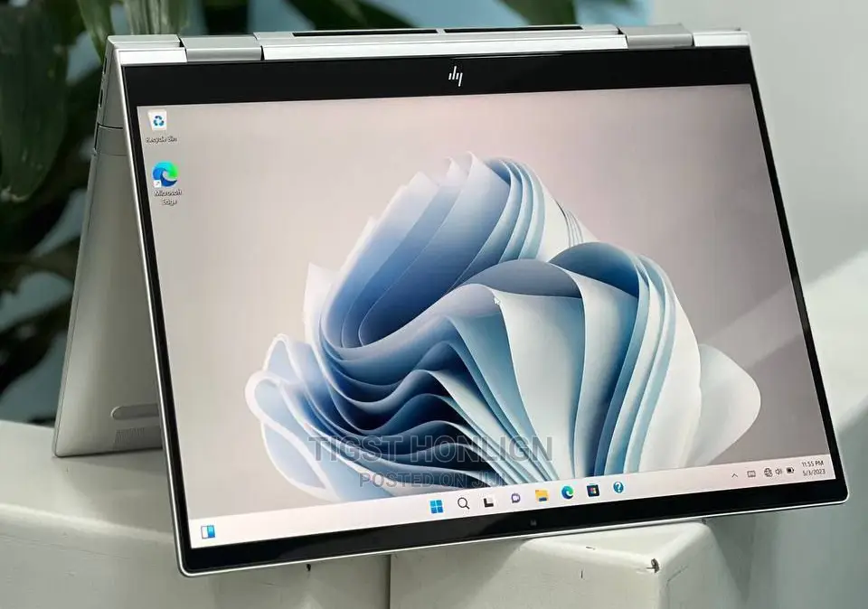Click the volume speaker tray icon
Image resolution: width=868 pixels, height=609 pixels.
click(778, 471)
